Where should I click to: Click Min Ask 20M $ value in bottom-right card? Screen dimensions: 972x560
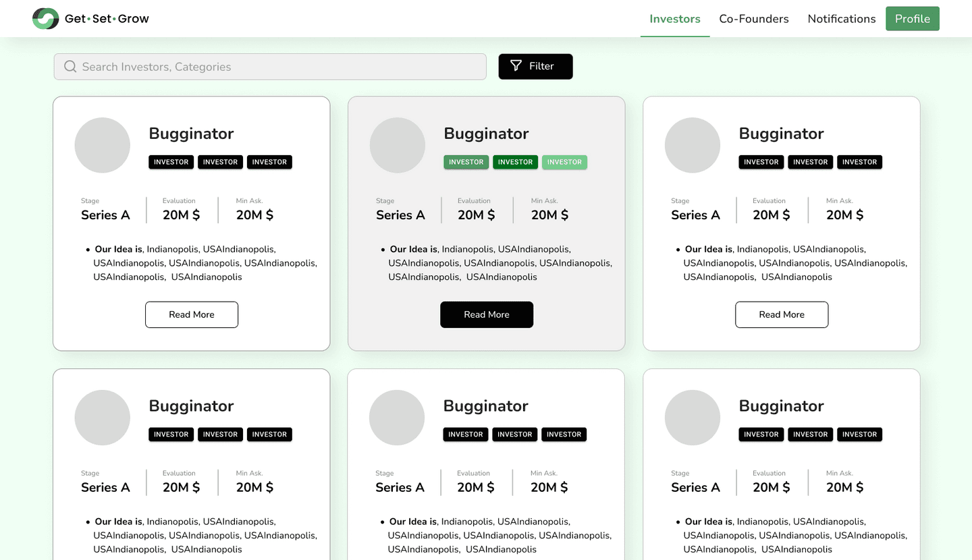tap(845, 488)
